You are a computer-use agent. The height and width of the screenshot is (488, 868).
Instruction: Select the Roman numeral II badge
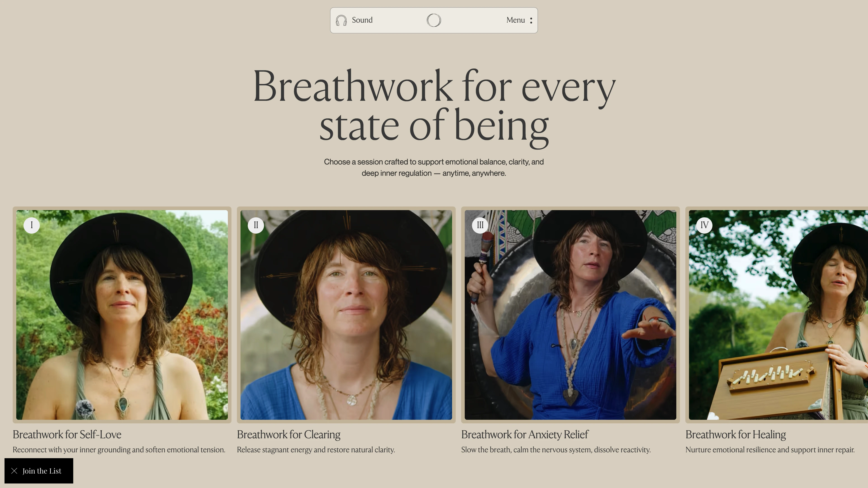tap(256, 225)
